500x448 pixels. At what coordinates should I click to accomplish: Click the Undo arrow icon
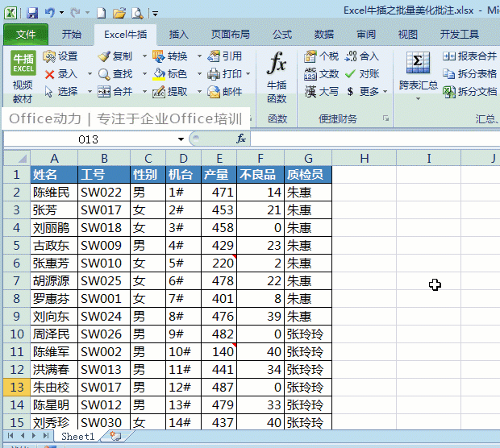(x=49, y=13)
